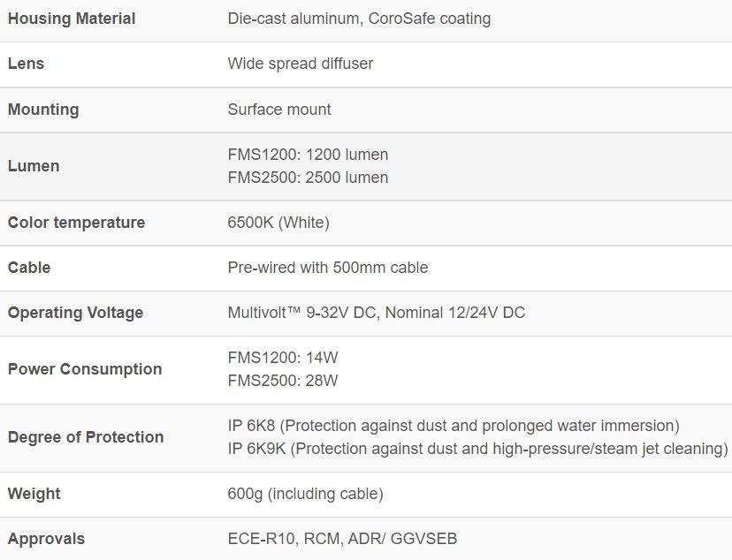The image size is (732, 560).
Task: Select the "Surface mount" value
Action: pos(279,110)
